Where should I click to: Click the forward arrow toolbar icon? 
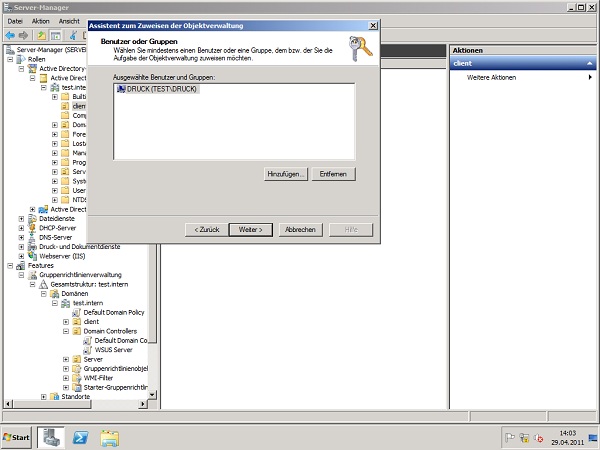pos(23,36)
